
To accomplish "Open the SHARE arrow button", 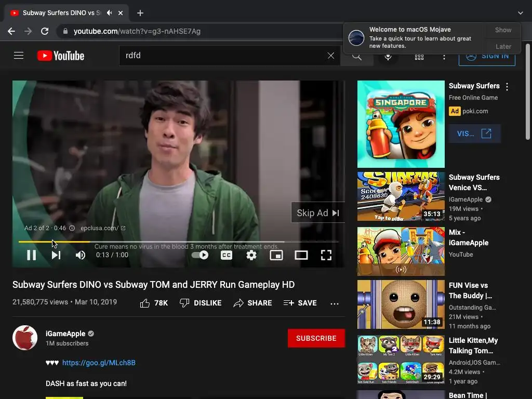I will (x=253, y=303).
